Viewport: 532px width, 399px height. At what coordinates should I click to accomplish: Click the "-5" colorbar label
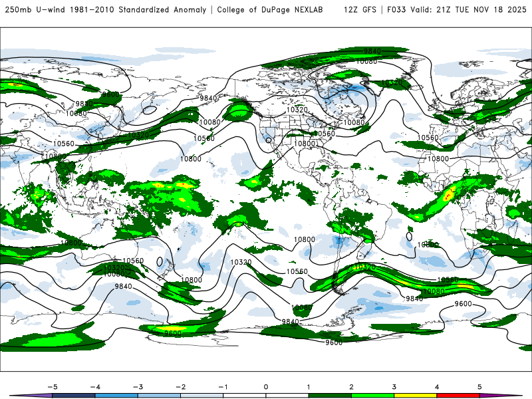pos(53,387)
